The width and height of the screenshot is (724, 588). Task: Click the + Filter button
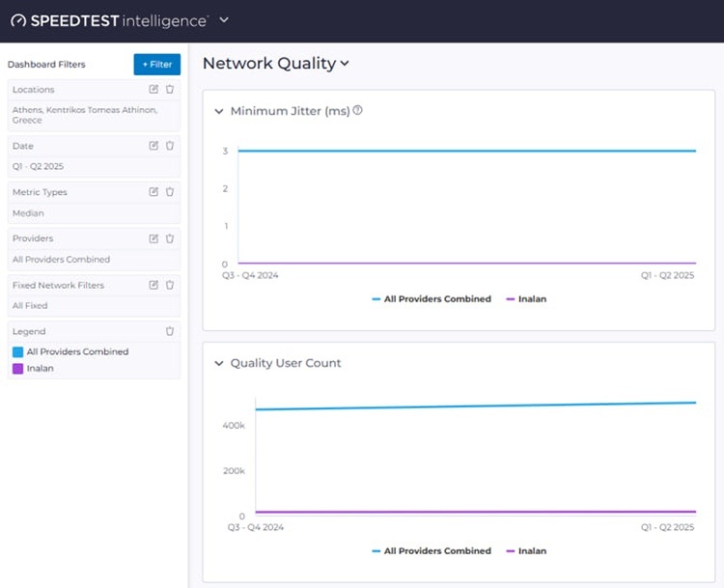coord(156,65)
